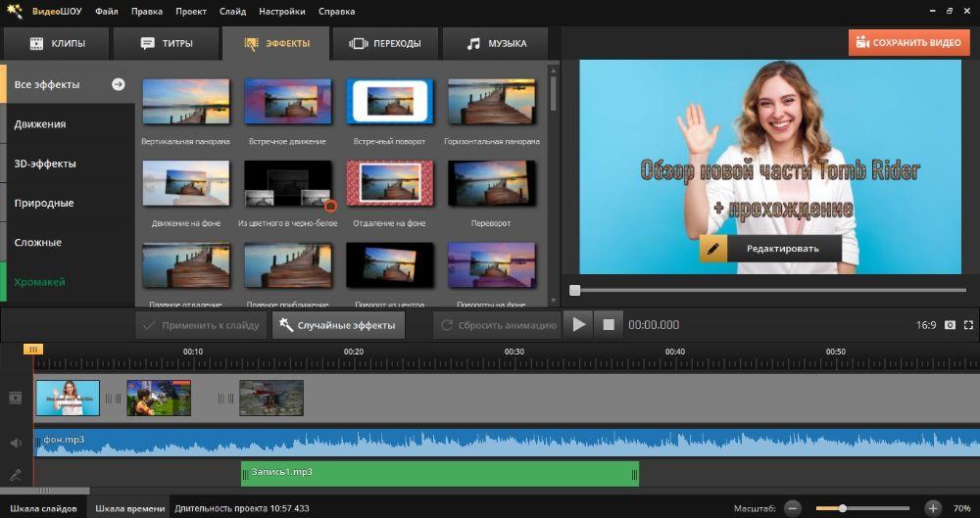Click the arrow icon beside Все эффекты

[119, 84]
